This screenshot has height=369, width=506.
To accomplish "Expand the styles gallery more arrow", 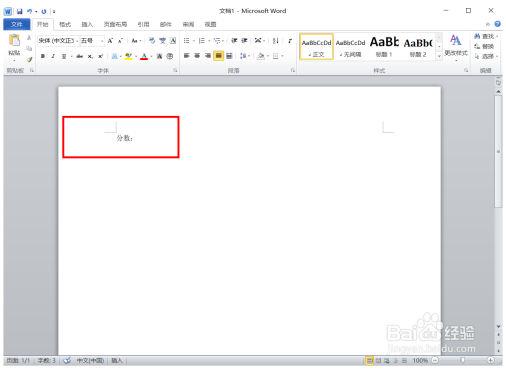I will (439, 56).
